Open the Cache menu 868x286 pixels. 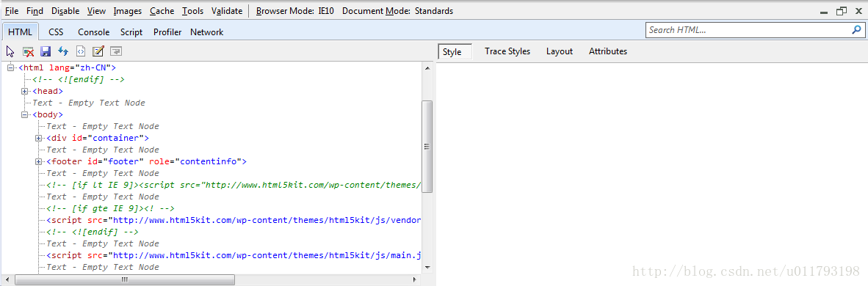[x=162, y=11]
